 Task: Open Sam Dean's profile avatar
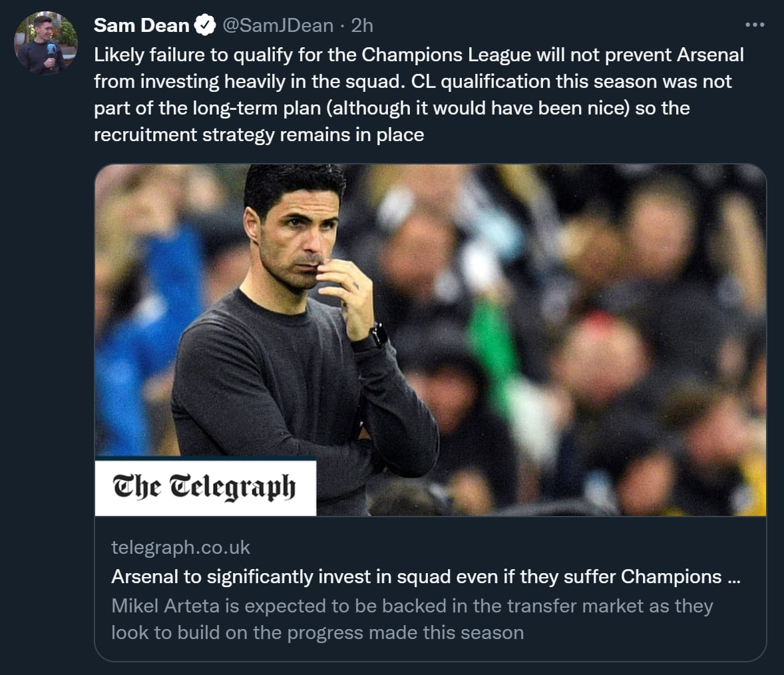(46, 44)
